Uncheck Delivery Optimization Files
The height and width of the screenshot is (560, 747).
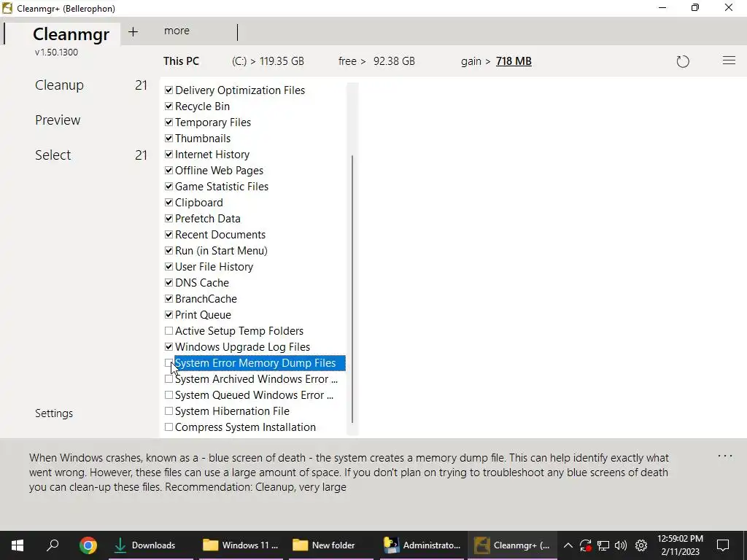click(x=169, y=90)
